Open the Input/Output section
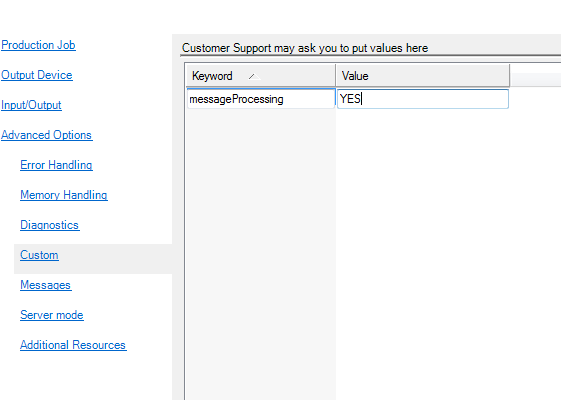 (31, 105)
